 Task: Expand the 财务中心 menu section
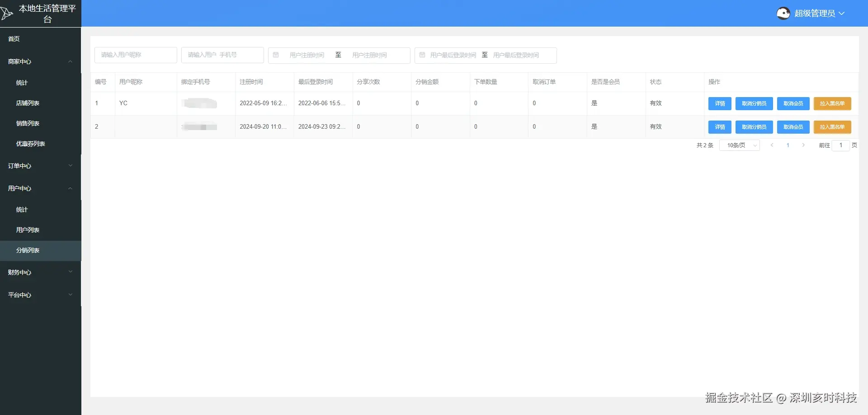[40, 272]
